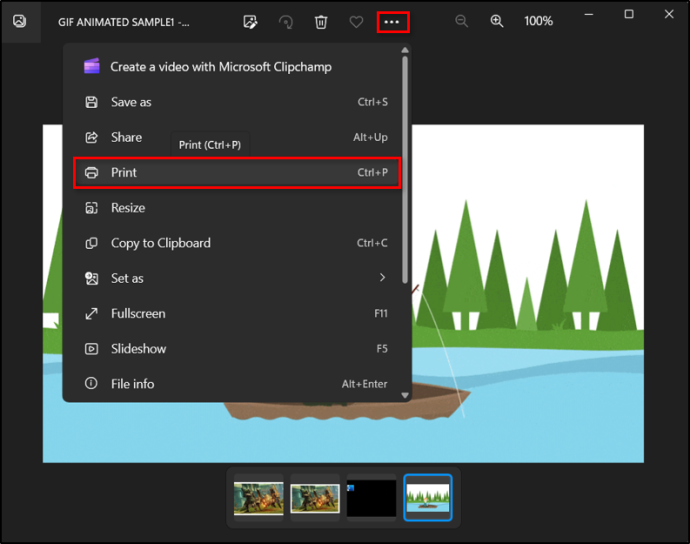690x544 pixels.
Task: Choose Copy to Clipboard
Action: [x=237, y=243]
